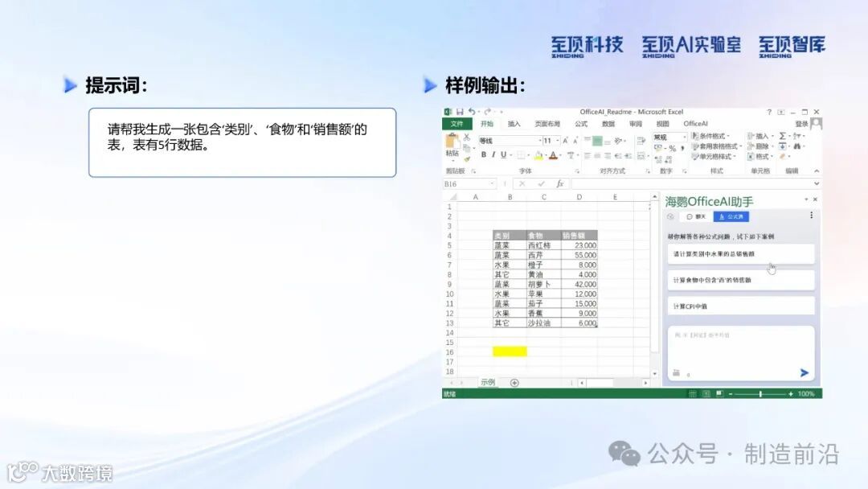Click the Decrease Indent icon
Image resolution: width=868 pixels, height=489 pixels.
click(x=618, y=155)
